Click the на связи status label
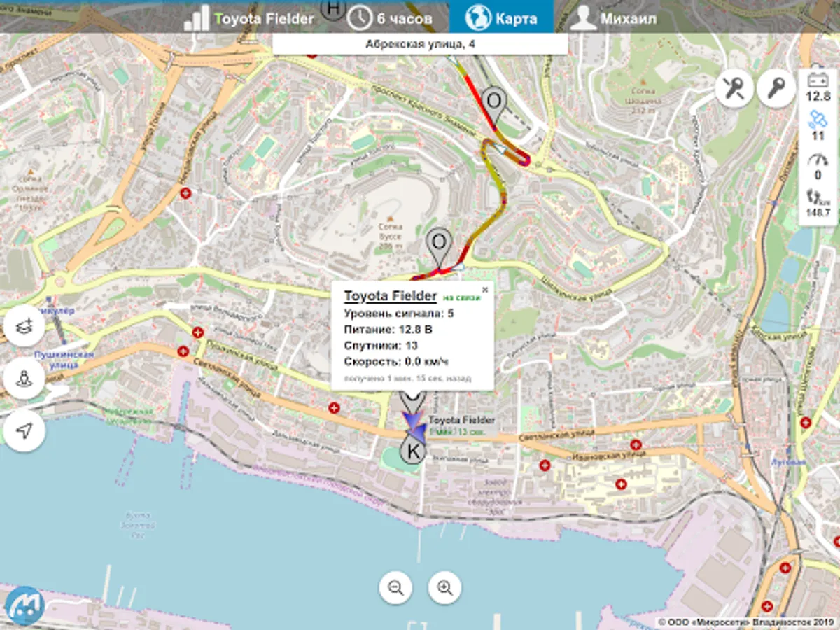Viewport: 840px width, 630px height. (463, 297)
